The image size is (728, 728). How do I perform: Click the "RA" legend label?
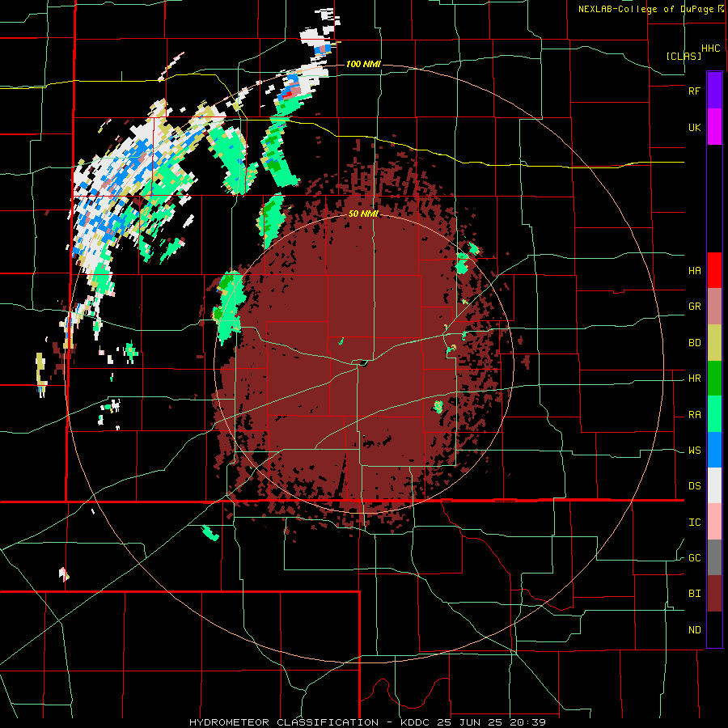tap(694, 415)
